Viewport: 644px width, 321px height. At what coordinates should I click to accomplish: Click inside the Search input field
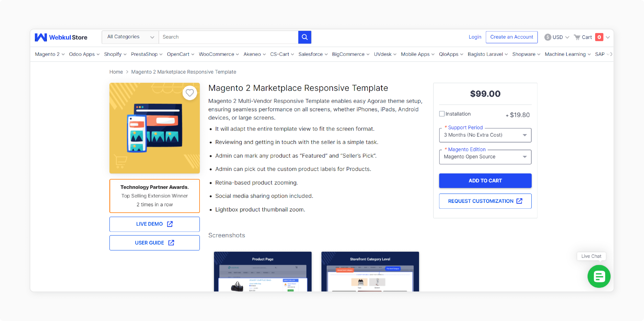point(228,37)
